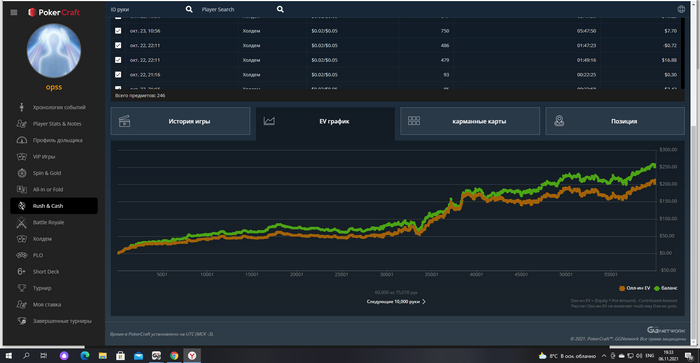700x363 pixels.
Task: Click the VIP Игры cards icon
Action: pos(21,157)
